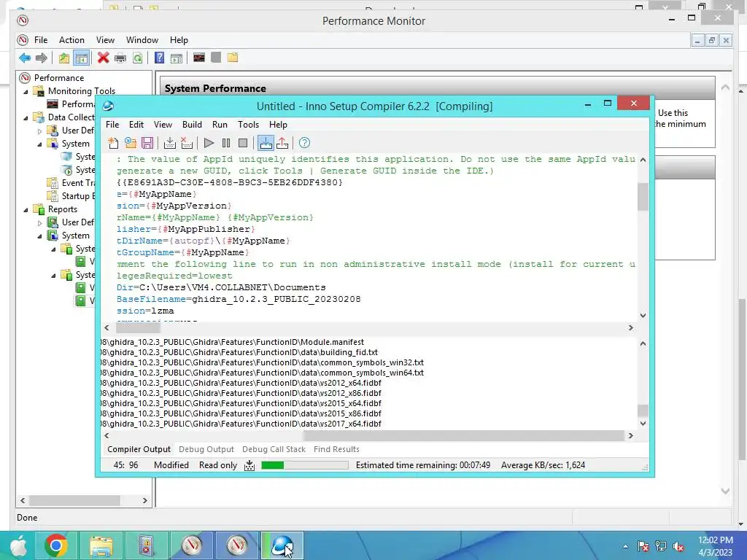Click the Up One Level folder icon
This screenshot has height=560, width=747.
64,58
